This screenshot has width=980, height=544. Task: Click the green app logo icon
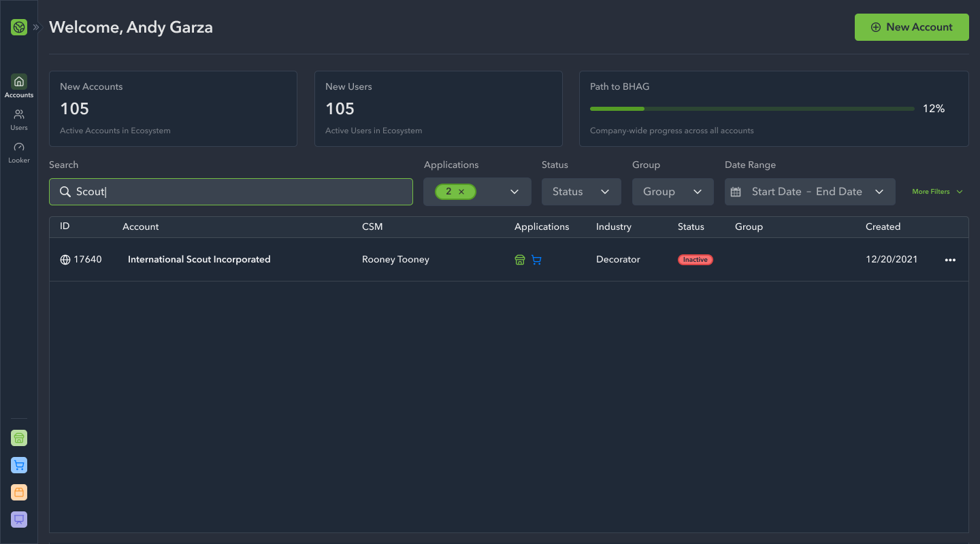(x=19, y=27)
